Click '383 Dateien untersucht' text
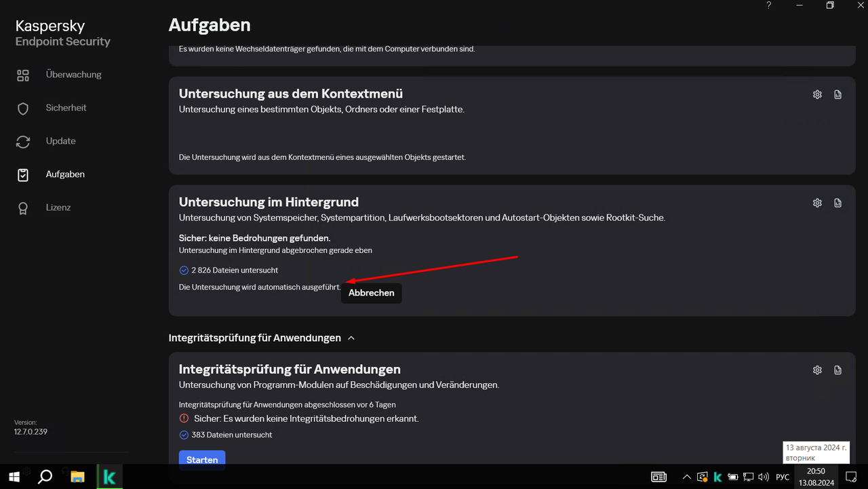Screen dimensions: 868x489 click(x=232, y=435)
